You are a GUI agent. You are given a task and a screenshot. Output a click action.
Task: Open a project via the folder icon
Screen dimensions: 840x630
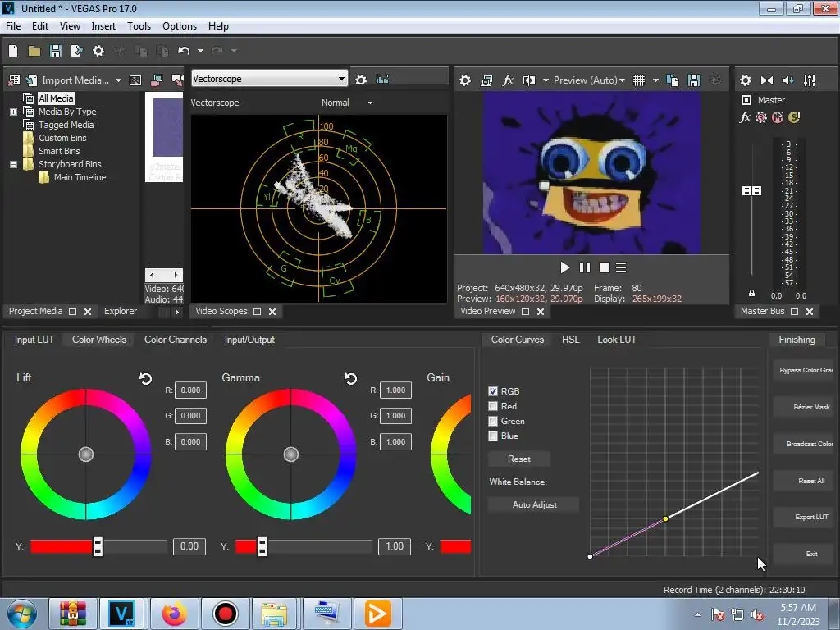coord(34,51)
